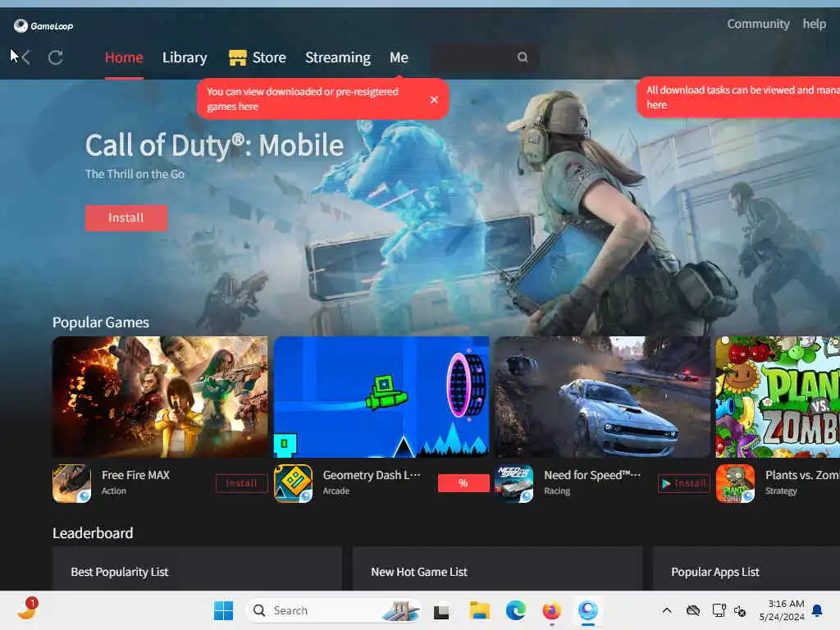
Task: Open Geometry Dash banner thumbnail
Action: [x=381, y=397]
